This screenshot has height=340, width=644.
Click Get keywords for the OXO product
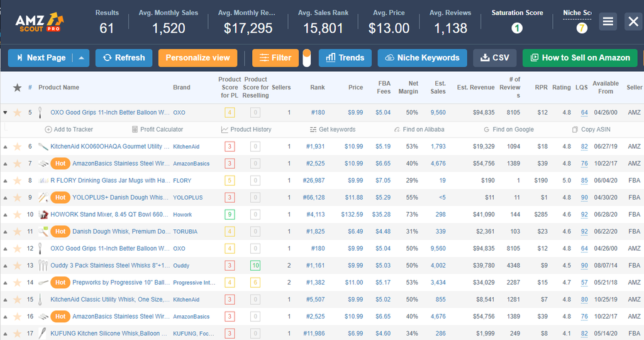point(332,130)
